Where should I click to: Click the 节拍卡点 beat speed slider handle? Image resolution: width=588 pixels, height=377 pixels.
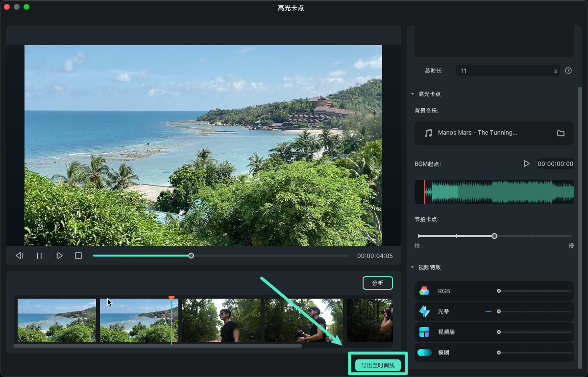[494, 236]
